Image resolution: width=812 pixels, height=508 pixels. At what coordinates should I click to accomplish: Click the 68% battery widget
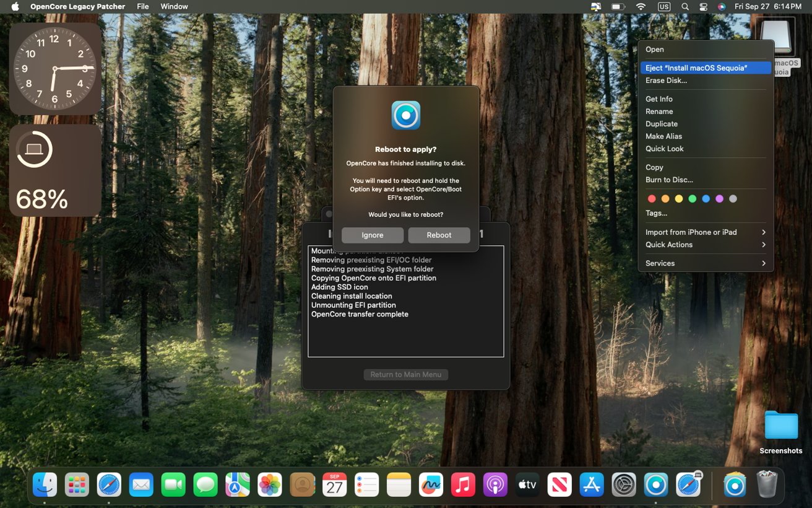click(54, 170)
